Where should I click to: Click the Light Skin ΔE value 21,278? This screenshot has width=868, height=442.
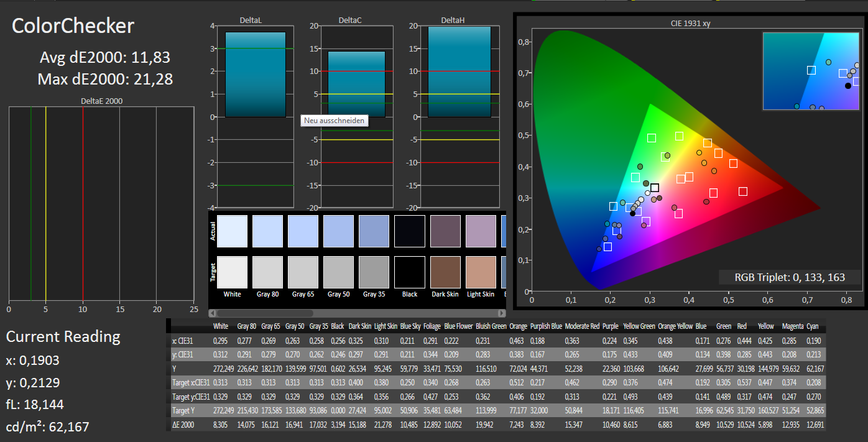(383, 425)
